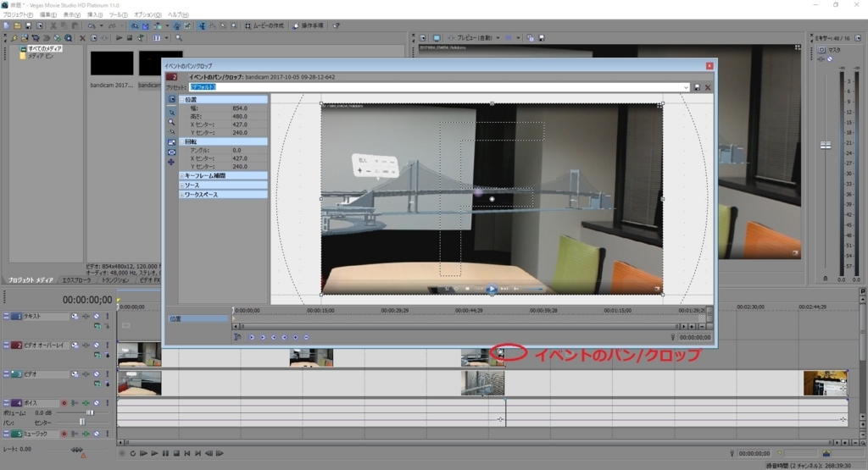This screenshot has width=868, height=470.
Task: Select first bandicam 2017 media thumbnail
Action: tap(112, 63)
